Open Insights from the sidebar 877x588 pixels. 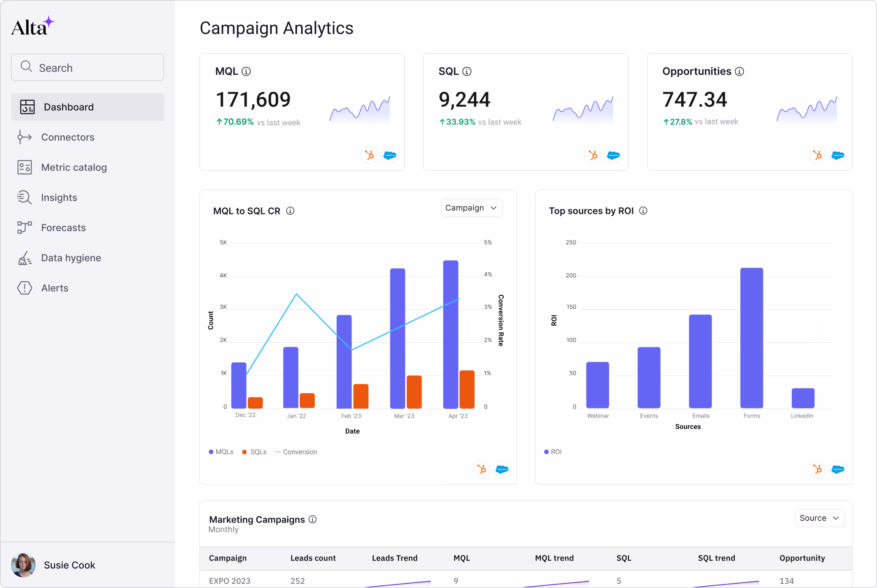59,197
